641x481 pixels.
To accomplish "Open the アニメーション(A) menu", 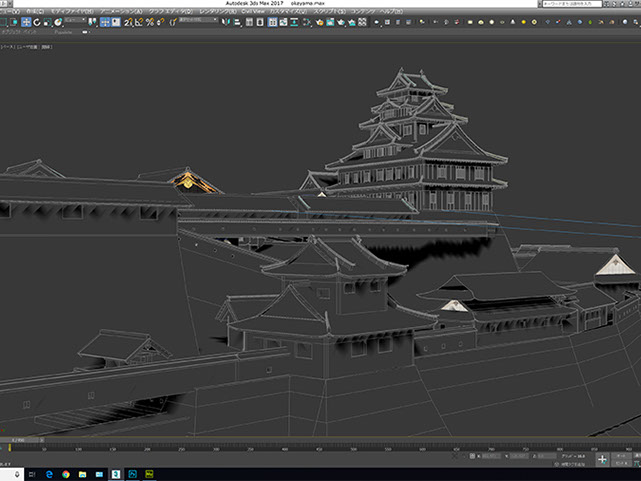I will pos(119,11).
